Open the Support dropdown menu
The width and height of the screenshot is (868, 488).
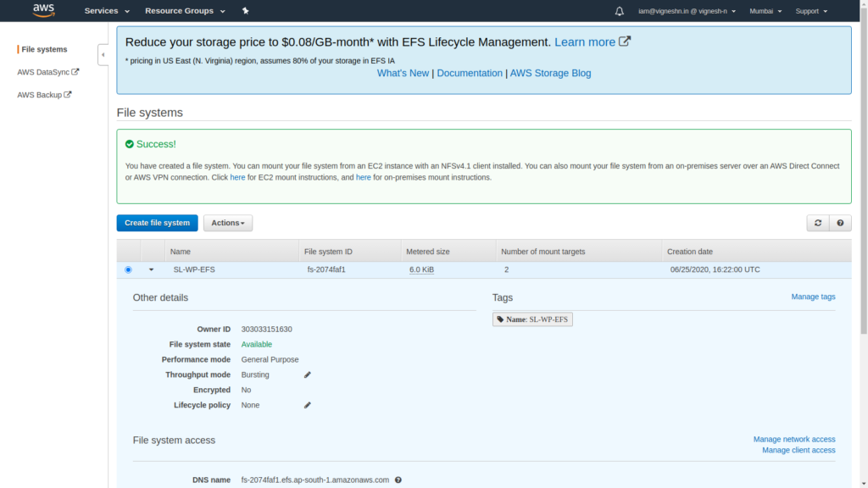pos(811,11)
